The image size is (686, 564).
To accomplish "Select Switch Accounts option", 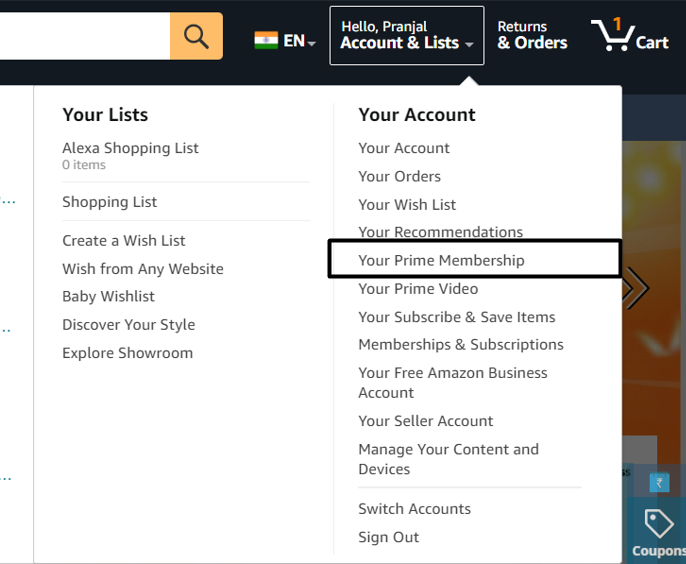I will tap(414, 509).
